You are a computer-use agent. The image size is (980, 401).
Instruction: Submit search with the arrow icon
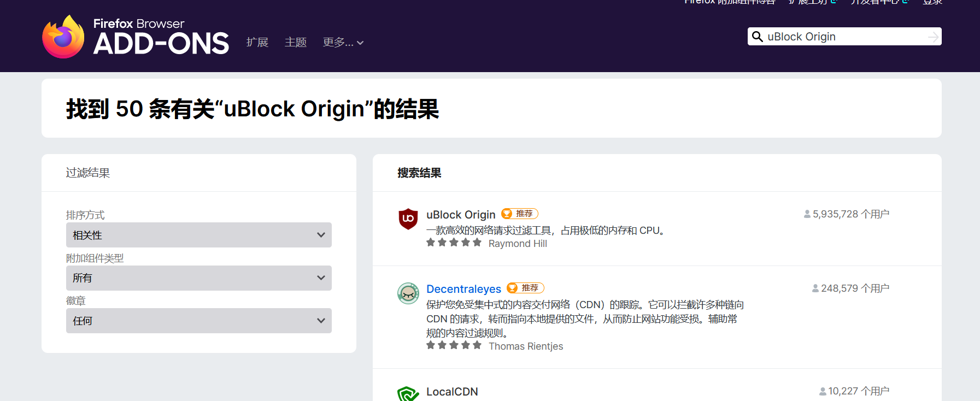point(933,37)
